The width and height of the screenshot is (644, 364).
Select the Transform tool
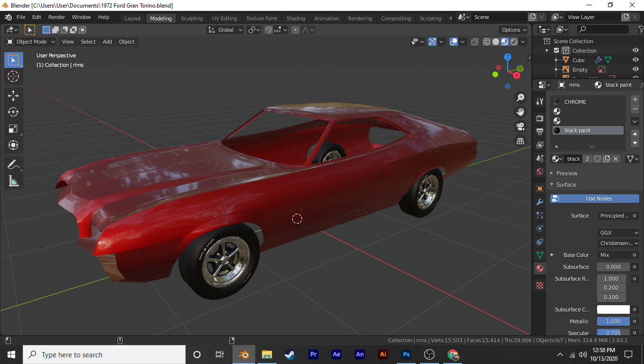coord(13,145)
